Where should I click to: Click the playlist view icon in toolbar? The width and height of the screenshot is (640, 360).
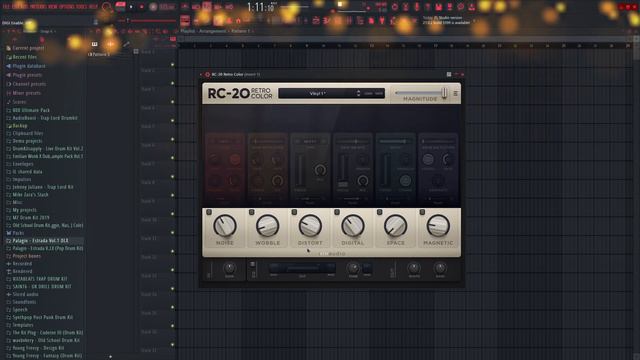click(x=185, y=20)
